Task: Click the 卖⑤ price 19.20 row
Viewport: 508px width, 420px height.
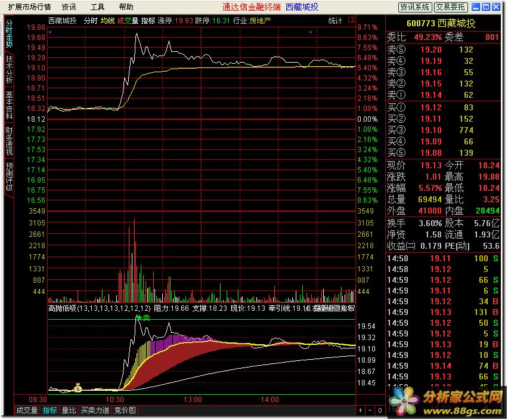Action: pyautogui.click(x=443, y=50)
